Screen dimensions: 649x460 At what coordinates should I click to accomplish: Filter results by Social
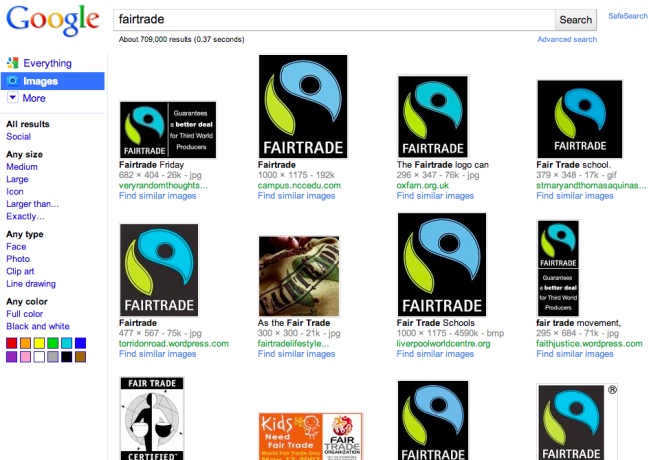18,136
